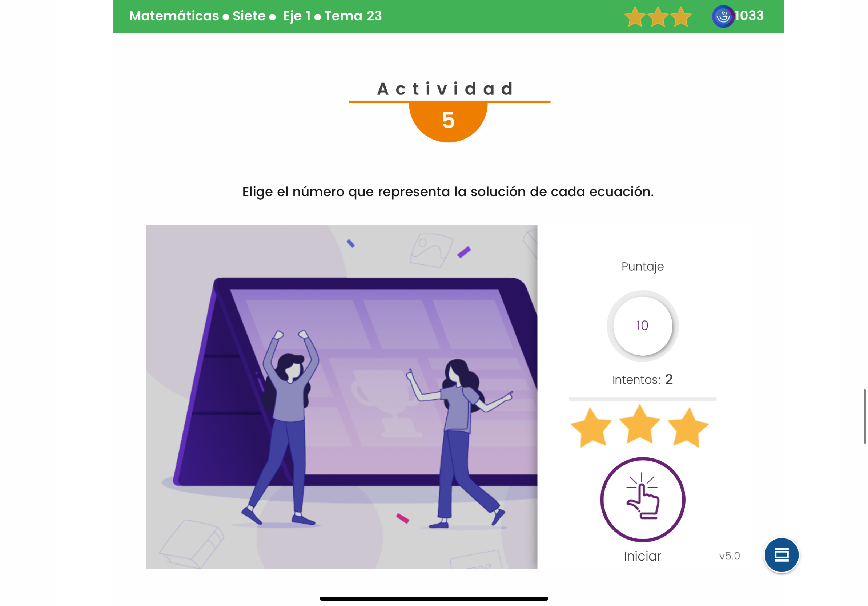The width and height of the screenshot is (868, 606).
Task: Click the Puntaje score circle showing 10
Action: coord(642,326)
